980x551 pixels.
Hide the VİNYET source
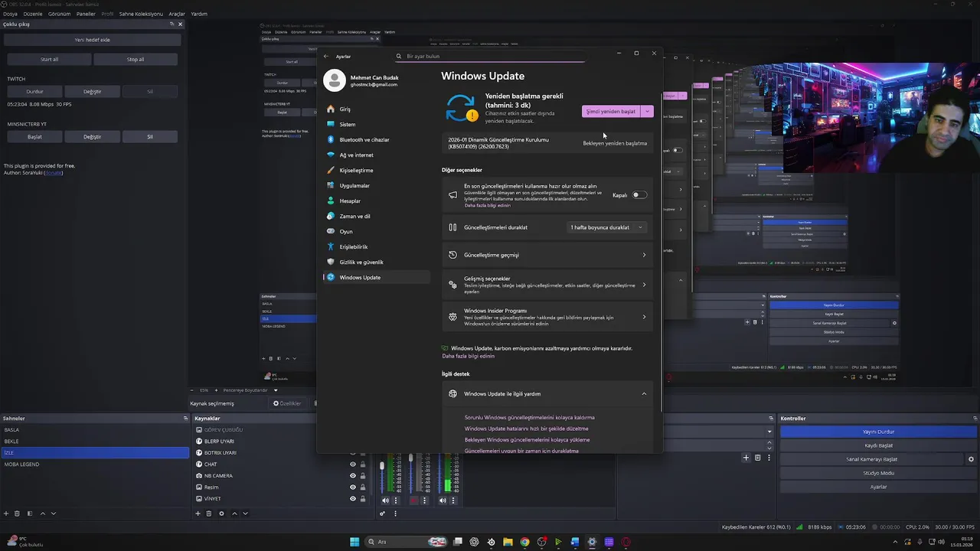tap(353, 499)
